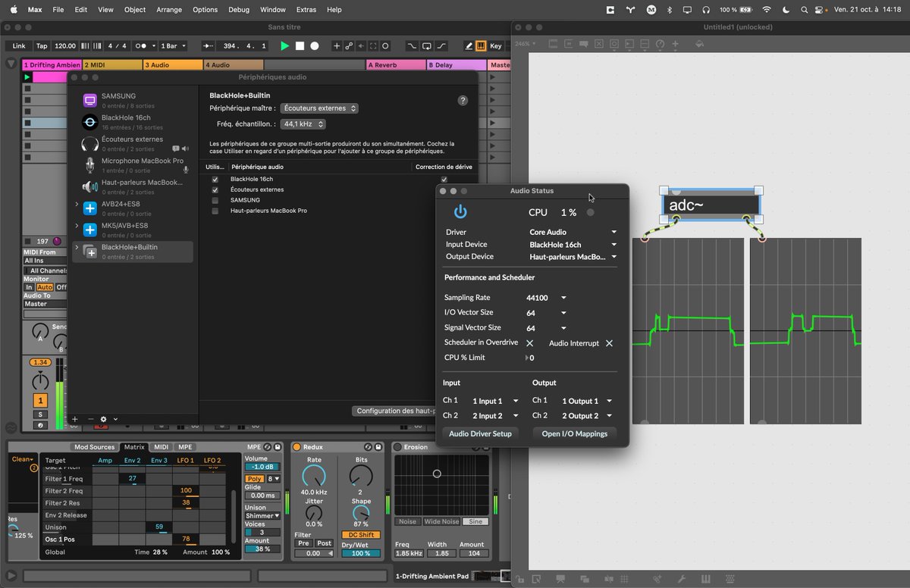Select the Wide Noise mode in Erosion

pyautogui.click(x=441, y=521)
